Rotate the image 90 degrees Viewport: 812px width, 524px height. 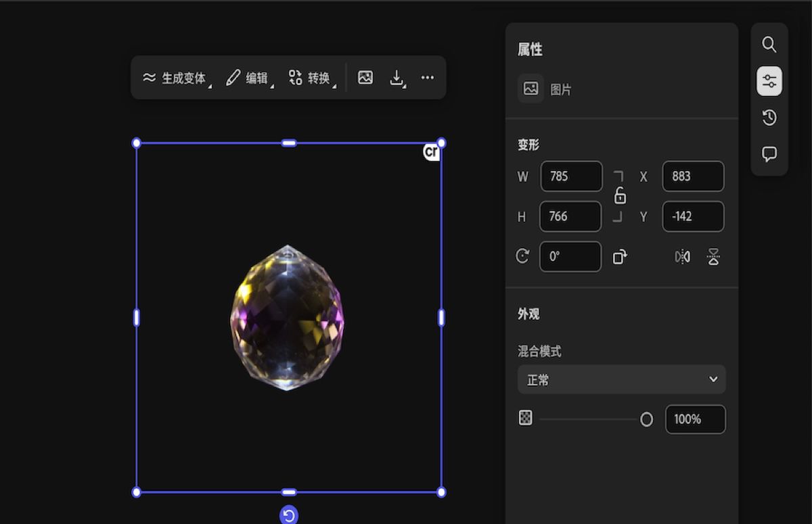coord(619,256)
